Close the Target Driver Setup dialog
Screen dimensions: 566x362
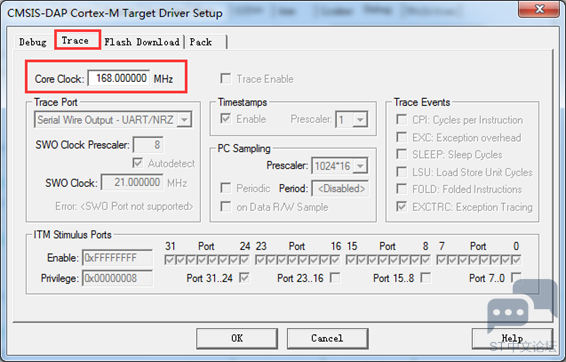[539, 9]
